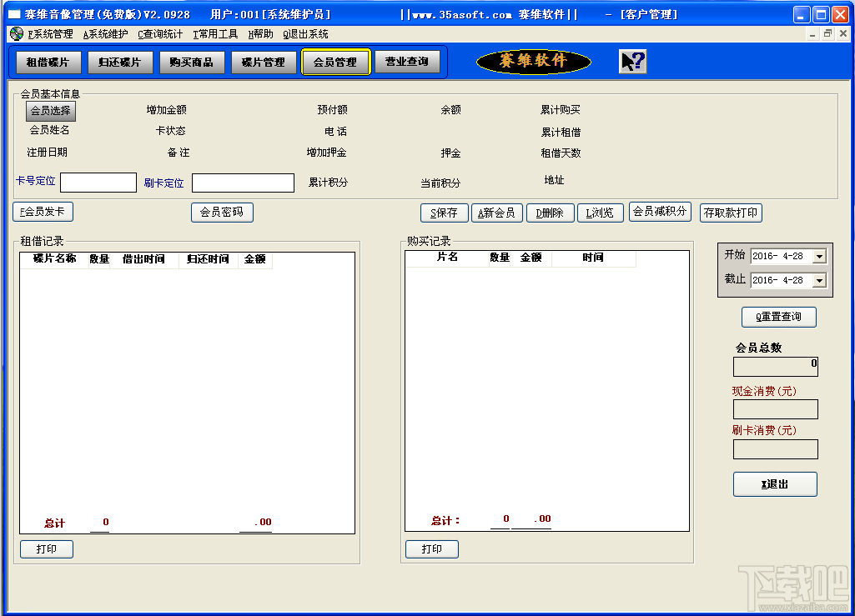Click into the 刷卡定位 input field
Image resolution: width=855 pixels, height=616 pixels.
tap(244, 183)
